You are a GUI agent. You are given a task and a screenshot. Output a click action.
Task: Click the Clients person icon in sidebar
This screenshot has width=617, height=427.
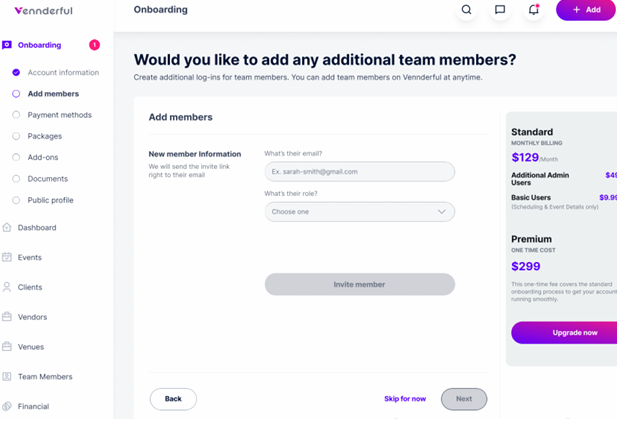point(7,287)
